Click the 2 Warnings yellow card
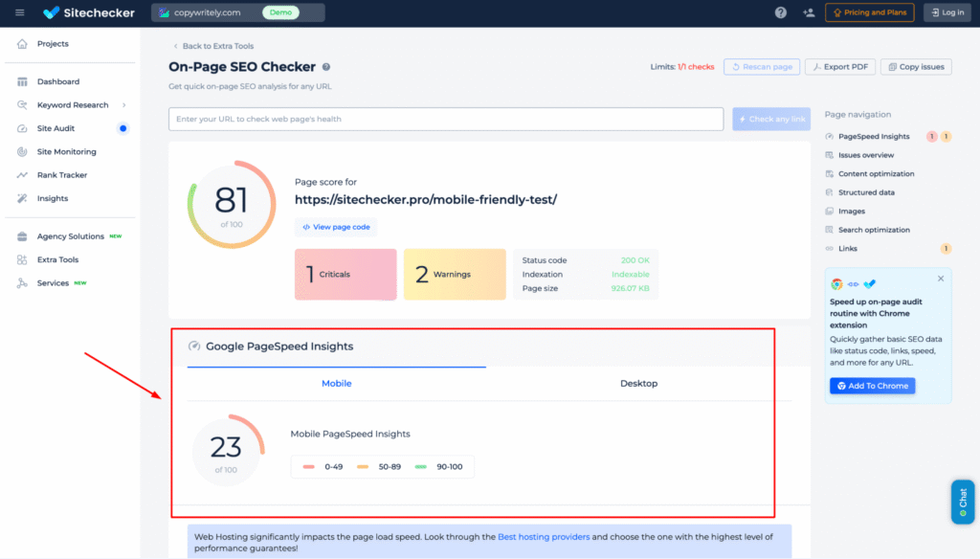Viewport: 980px width, 559px height. point(455,275)
